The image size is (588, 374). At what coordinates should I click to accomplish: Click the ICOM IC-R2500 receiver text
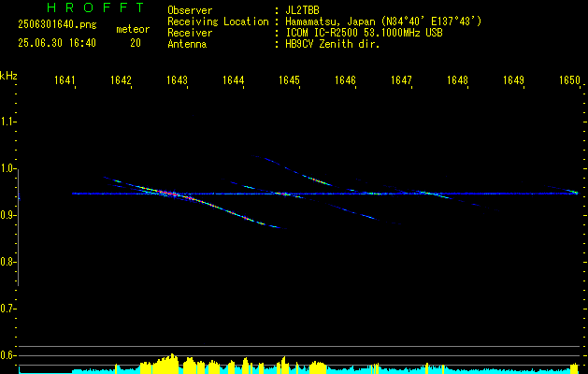point(364,33)
